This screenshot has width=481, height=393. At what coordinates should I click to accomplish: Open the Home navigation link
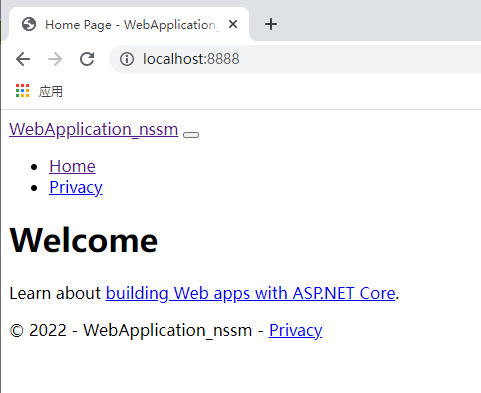(x=72, y=166)
